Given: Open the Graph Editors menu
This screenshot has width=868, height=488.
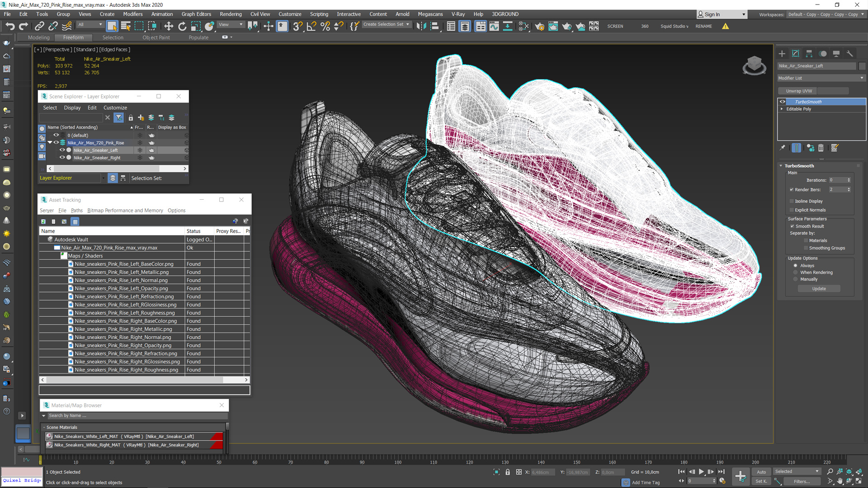Looking at the screenshot, I should [196, 14].
